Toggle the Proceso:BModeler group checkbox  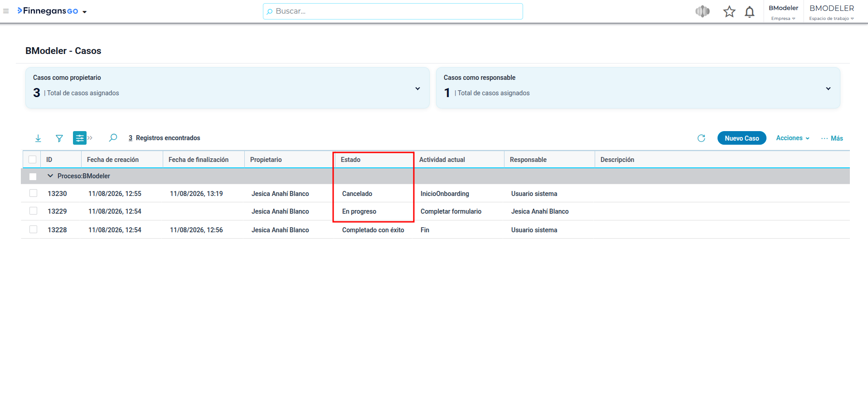coord(33,176)
